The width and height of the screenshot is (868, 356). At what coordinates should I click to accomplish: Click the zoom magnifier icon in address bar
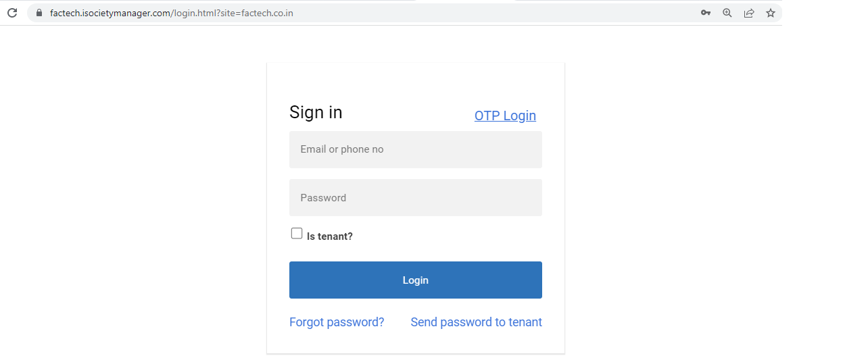[727, 13]
